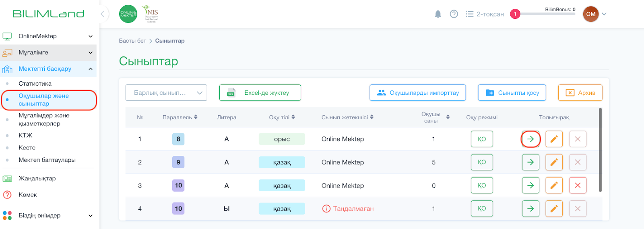Collapse the sidebar with the left chevron
644x229 pixels.
point(103,14)
